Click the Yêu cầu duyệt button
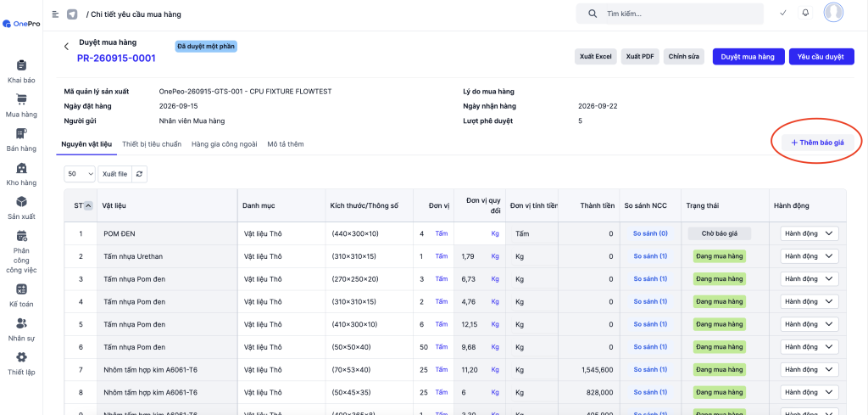 point(821,57)
